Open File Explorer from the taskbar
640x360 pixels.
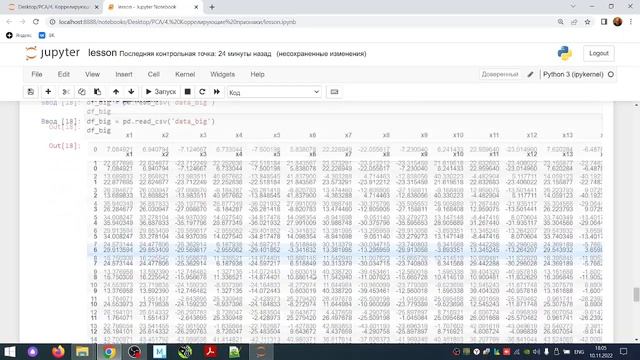click(x=82, y=351)
